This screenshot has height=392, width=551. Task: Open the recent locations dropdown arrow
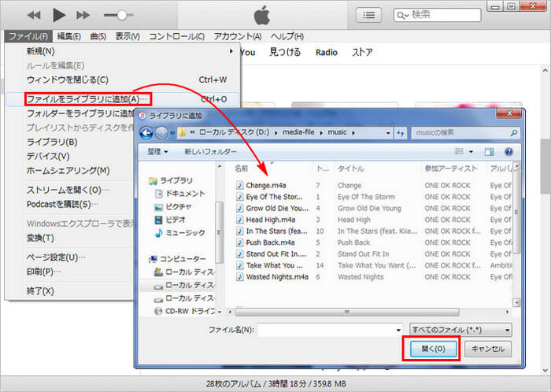pyautogui.click(x=172, y=133)
